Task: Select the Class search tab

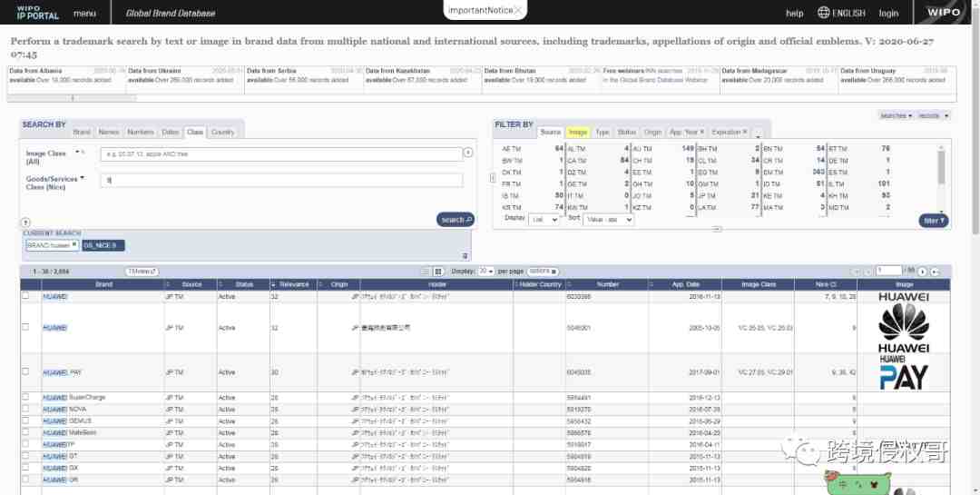Action: (195, 132)
